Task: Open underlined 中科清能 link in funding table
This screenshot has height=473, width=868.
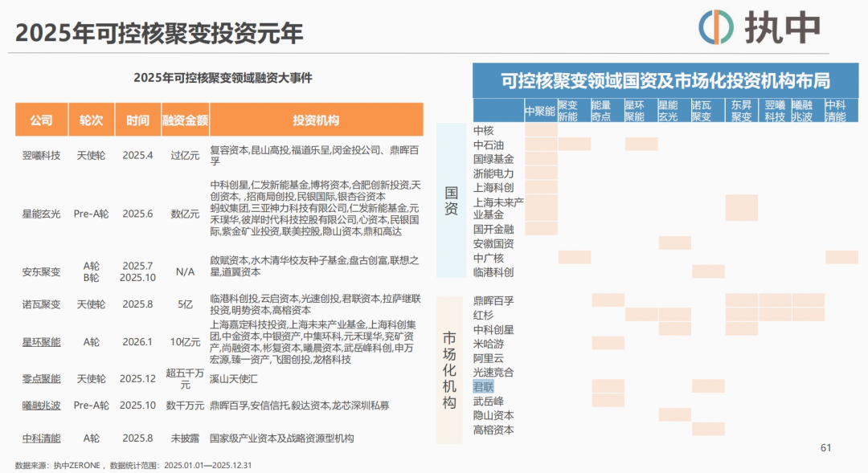Action: [41, 438]
